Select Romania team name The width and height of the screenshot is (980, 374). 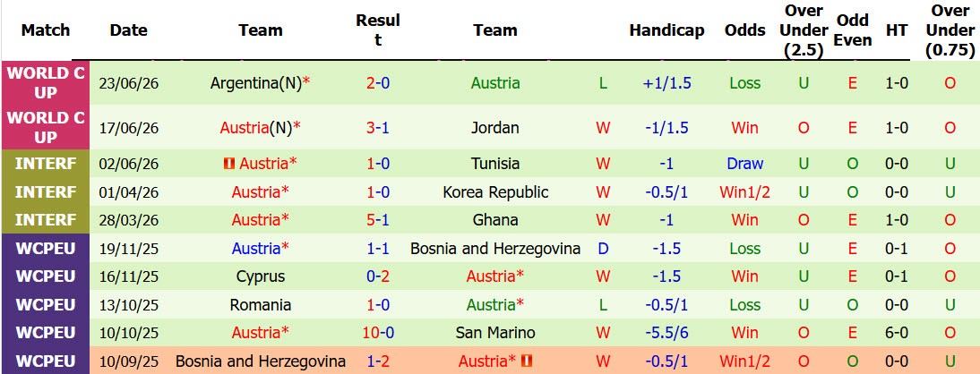click(x=260, y=305)
